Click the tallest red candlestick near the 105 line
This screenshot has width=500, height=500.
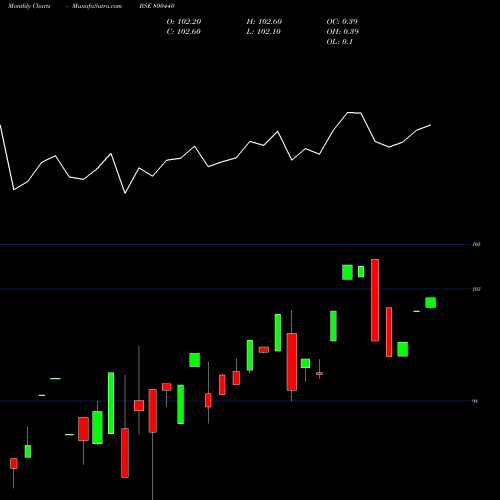tap(375, 300)
